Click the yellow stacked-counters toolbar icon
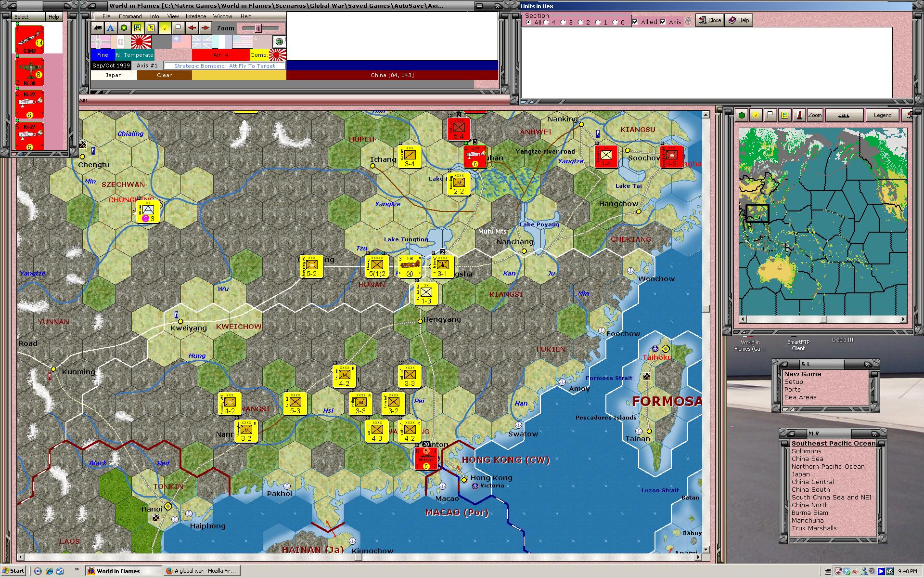924x578 pixels. click(x=151, y=28)
